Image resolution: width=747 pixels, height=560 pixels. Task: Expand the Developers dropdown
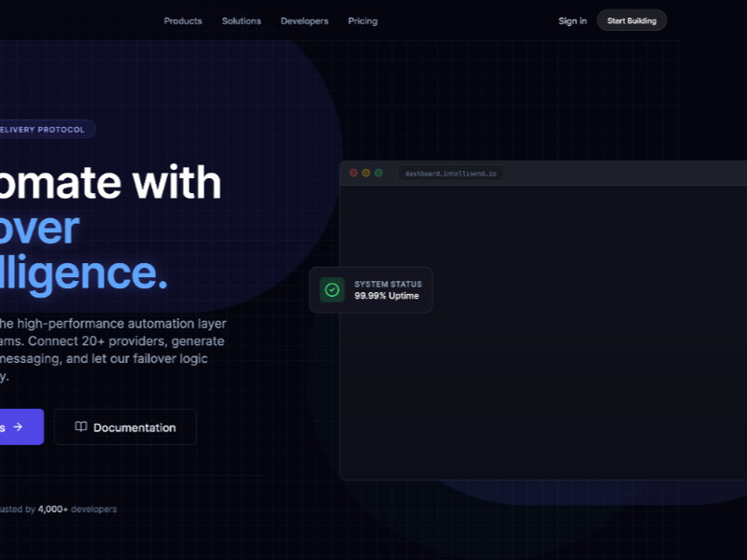pyautogui.click(x=304, y=21)
